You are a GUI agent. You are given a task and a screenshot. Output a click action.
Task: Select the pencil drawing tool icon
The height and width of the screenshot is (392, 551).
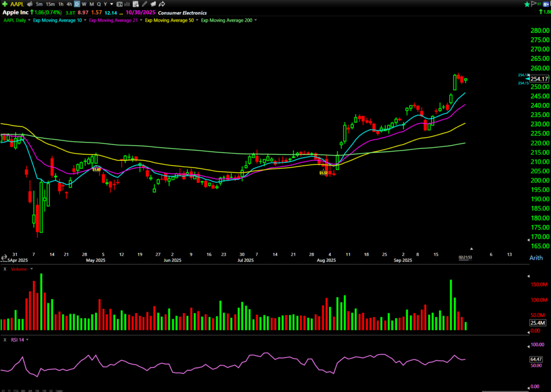click(145, 4)
